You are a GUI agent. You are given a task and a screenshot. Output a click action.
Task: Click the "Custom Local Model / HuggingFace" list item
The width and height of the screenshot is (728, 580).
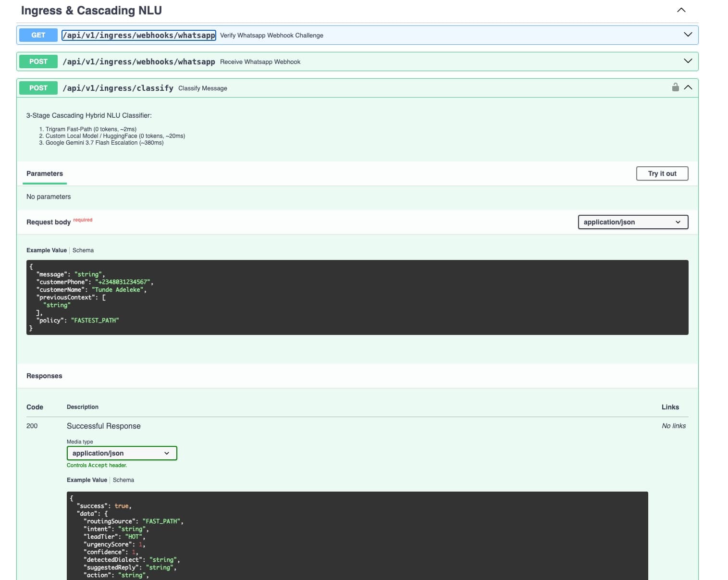(115, 136)
